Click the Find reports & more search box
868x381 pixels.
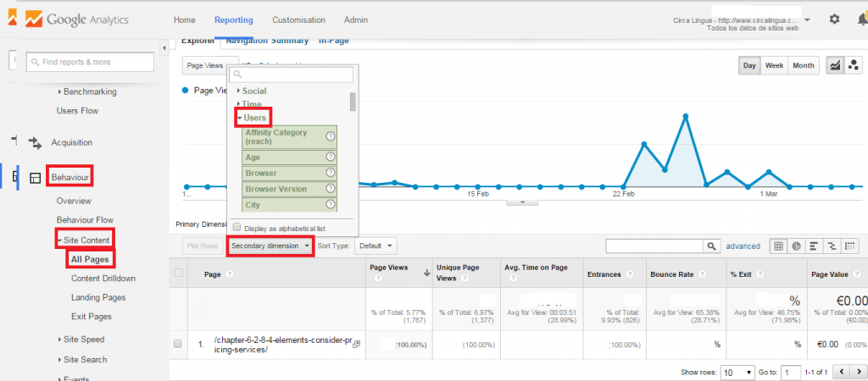tap(90, 62)
